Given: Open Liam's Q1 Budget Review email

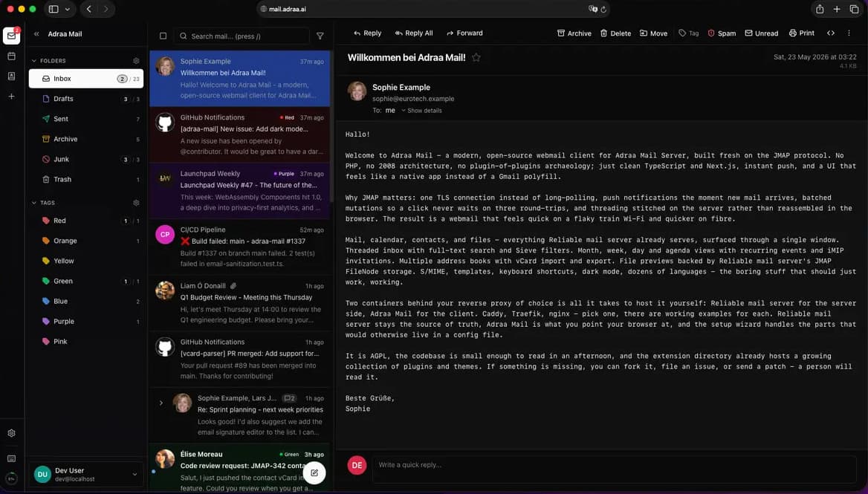Looking at the screenshot, I should coord(240,303).
